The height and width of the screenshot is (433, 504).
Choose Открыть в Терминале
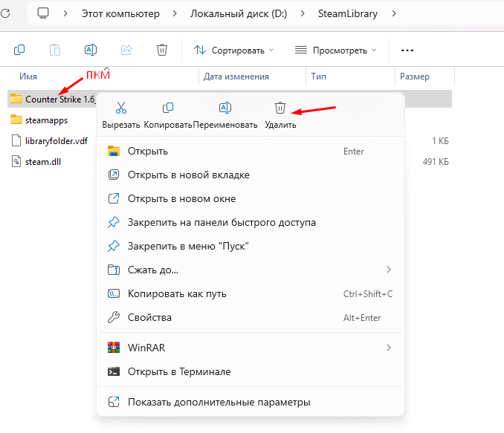(251, 371)
